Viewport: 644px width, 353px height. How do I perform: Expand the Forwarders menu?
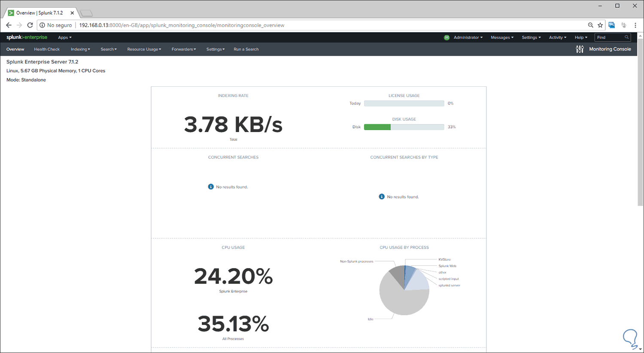(184, 49)
